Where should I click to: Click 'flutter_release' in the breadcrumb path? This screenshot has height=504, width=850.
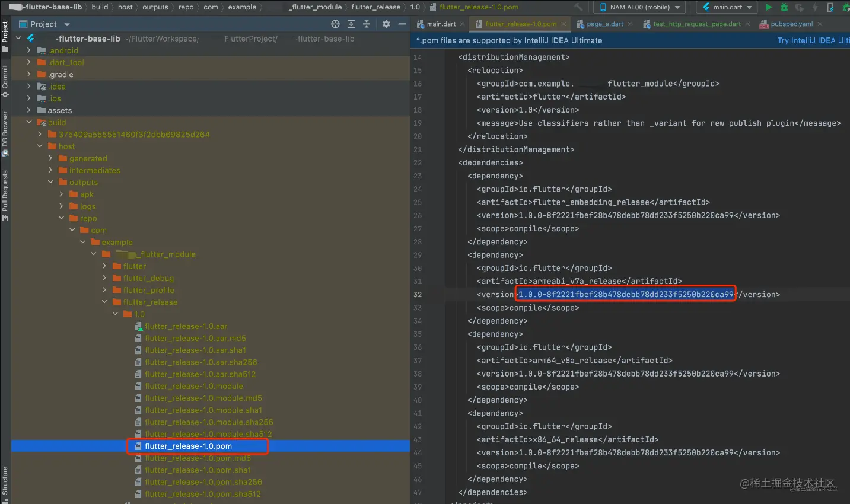click(x=376, y=7)
